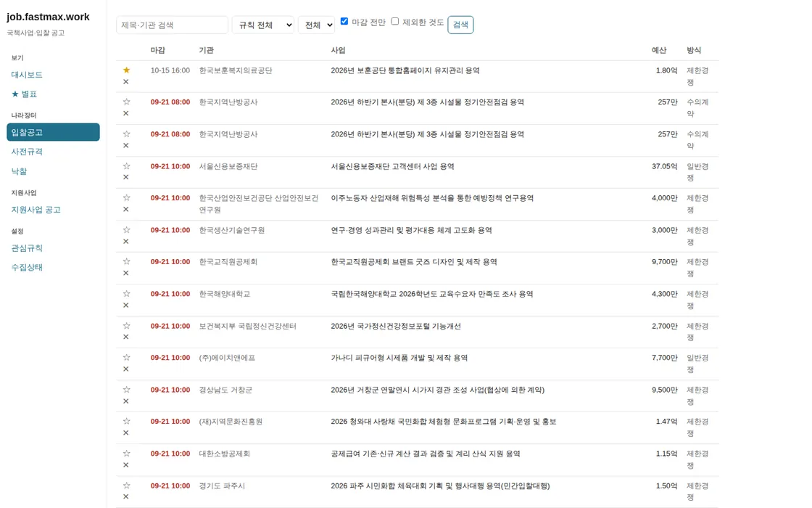
Task: Click the 기관 column header
Action: click(206, 50)
